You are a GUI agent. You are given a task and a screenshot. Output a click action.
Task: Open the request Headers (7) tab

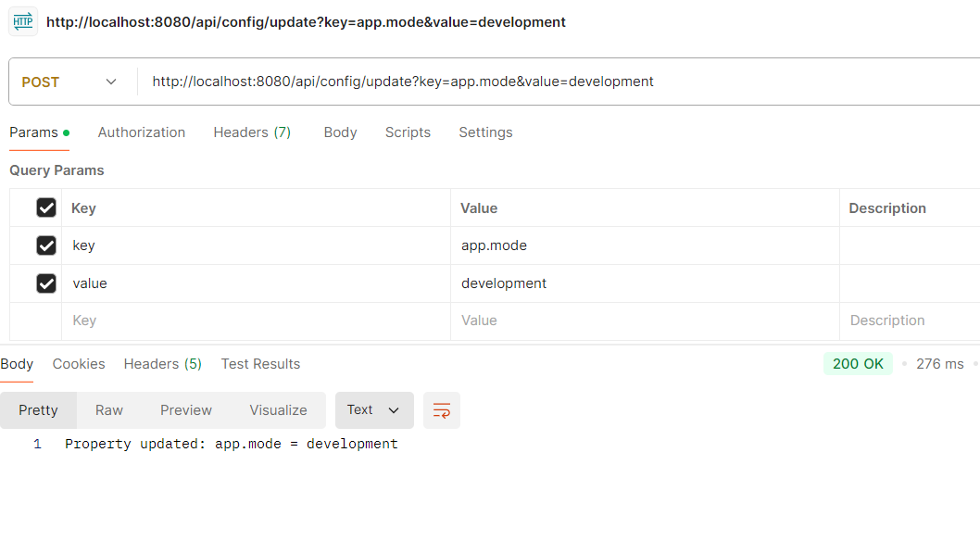tap(252, 132)
